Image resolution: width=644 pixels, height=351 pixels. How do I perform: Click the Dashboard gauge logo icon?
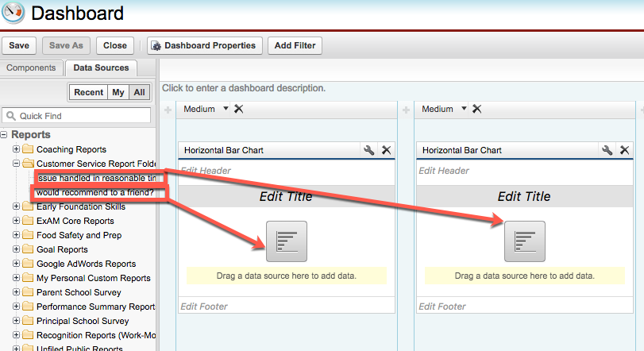pos(13,13)
